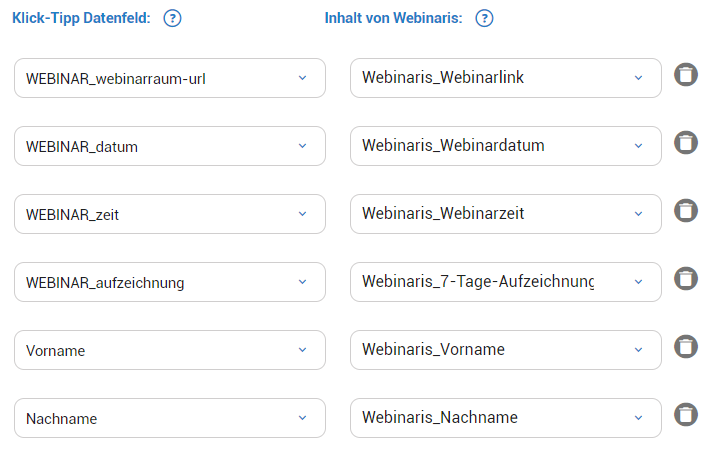
Task: Expand the Webinaris_Nachname content dropdown
Action: pyautogui.click(x=506, y=418)
